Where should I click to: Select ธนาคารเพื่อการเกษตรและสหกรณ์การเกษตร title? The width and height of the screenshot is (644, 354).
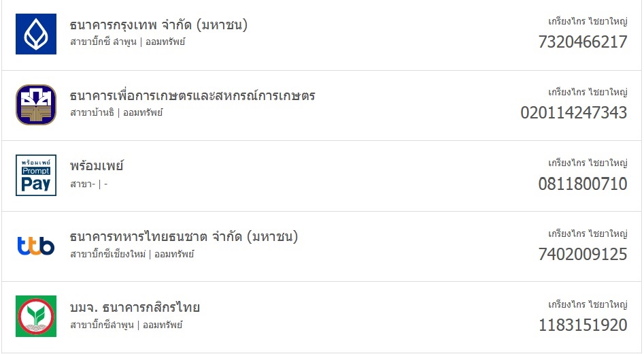tap(192, 95)
